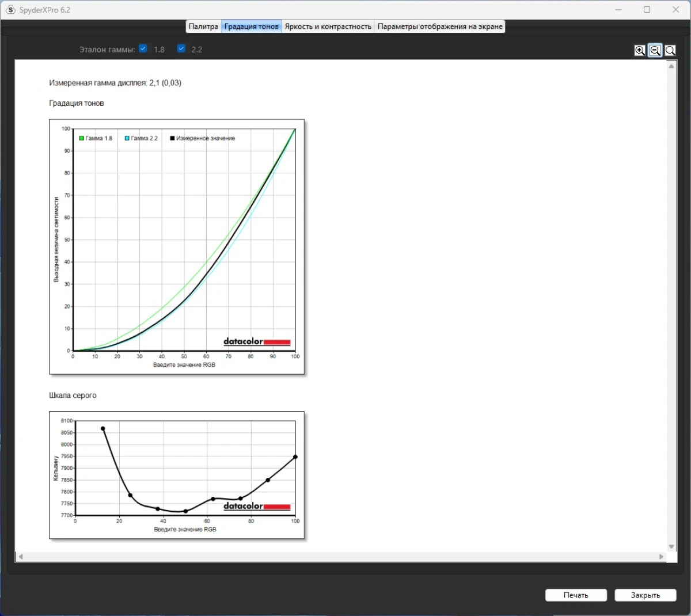This screenshot has width=691, height=616.
Task: Click the first data point near 8070 Kelvin
Action: [x=103, y=429]
